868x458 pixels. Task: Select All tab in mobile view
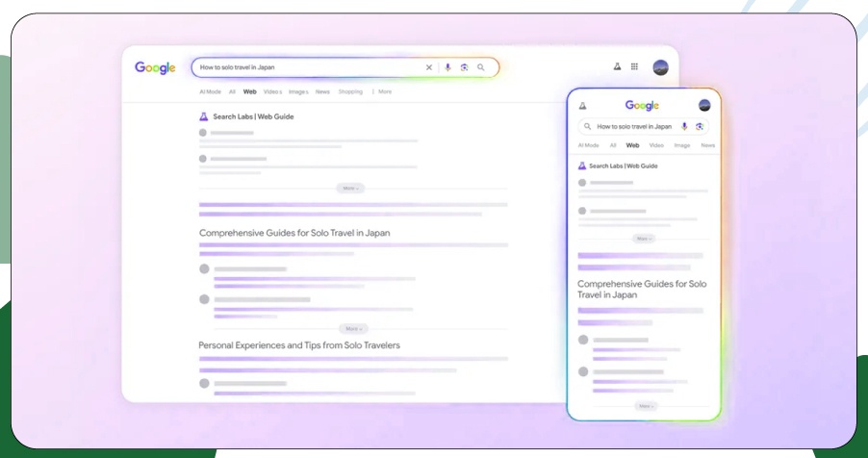tap(613, 145)
